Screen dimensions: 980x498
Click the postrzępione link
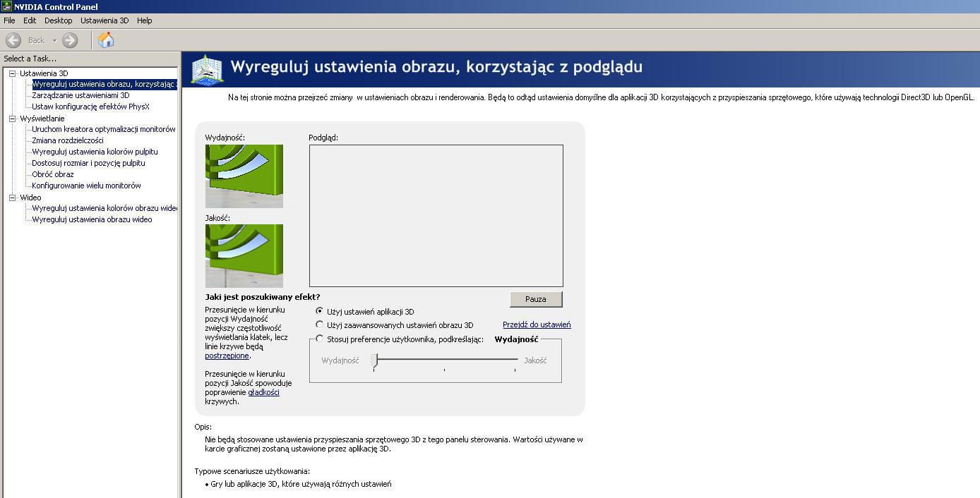pyautogui.click(x=227, y=356)
